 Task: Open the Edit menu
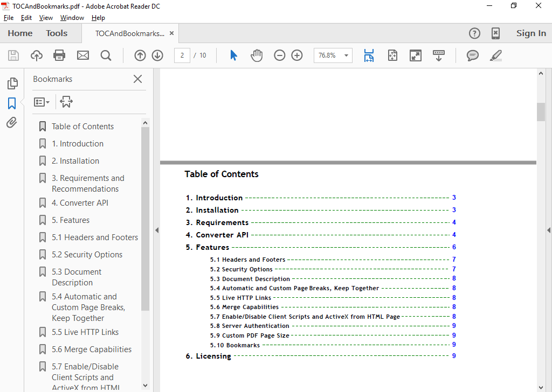26,18
